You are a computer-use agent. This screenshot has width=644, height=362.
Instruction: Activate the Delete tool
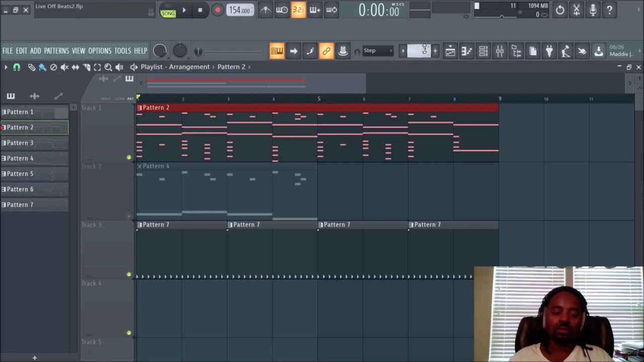[x=54, y=67]
